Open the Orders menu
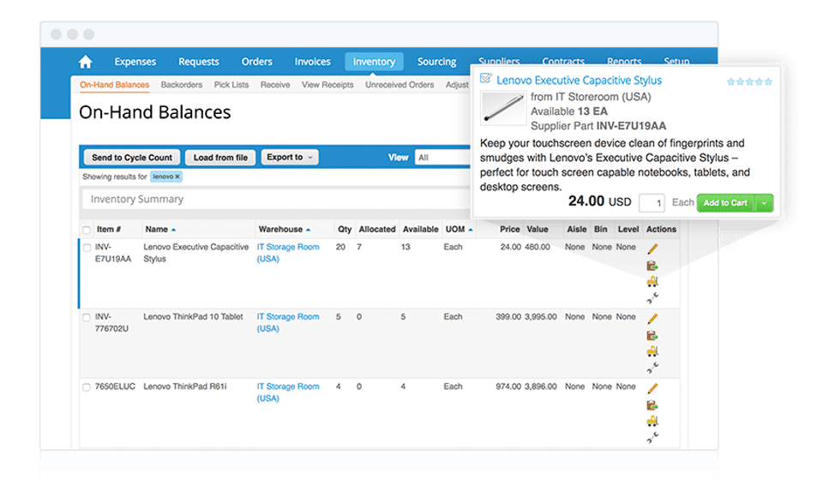Image resolution: width=823 pixels, height=504 pixels. coord(256,62)
